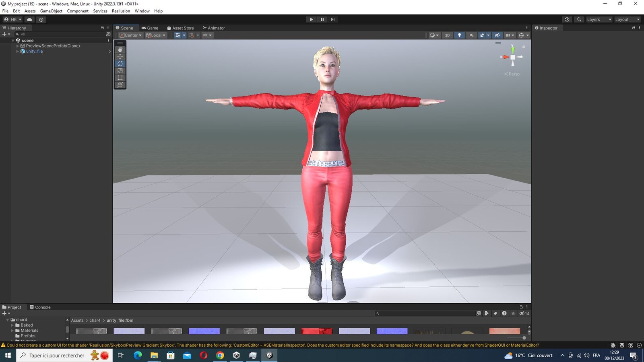
Task: Click the Pause button
Action: pos(322,19)
